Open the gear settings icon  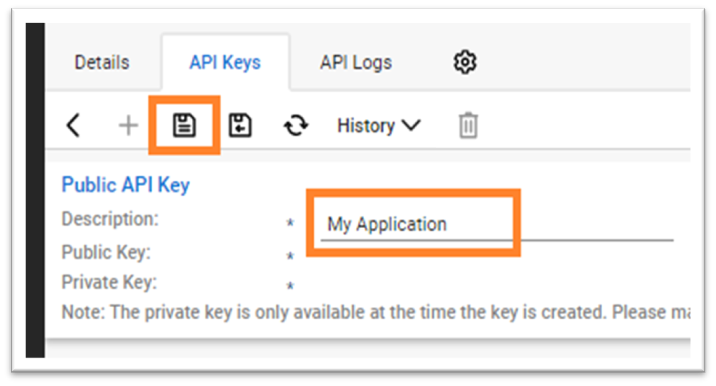click(x=465, y=62)
